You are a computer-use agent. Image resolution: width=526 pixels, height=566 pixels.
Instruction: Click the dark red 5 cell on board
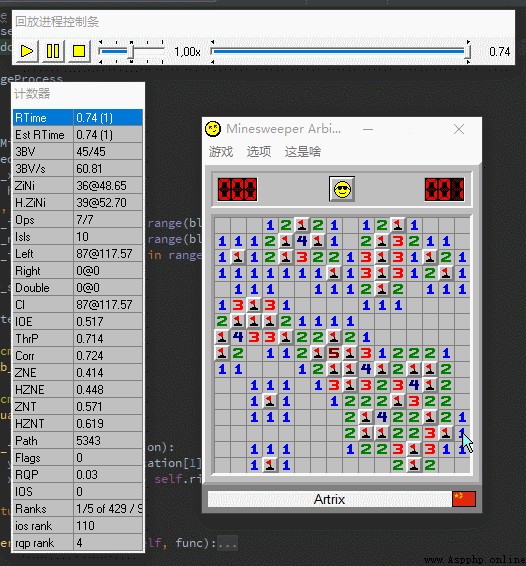pos(334,353)
